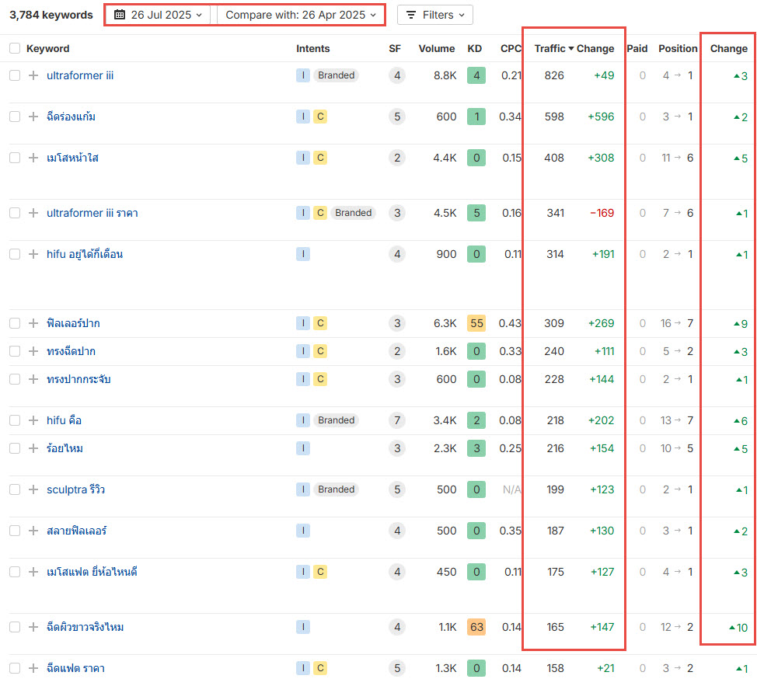Click the funnel icon on the Filters button
This screenshot has height=700, width=757.
[410, 14]
